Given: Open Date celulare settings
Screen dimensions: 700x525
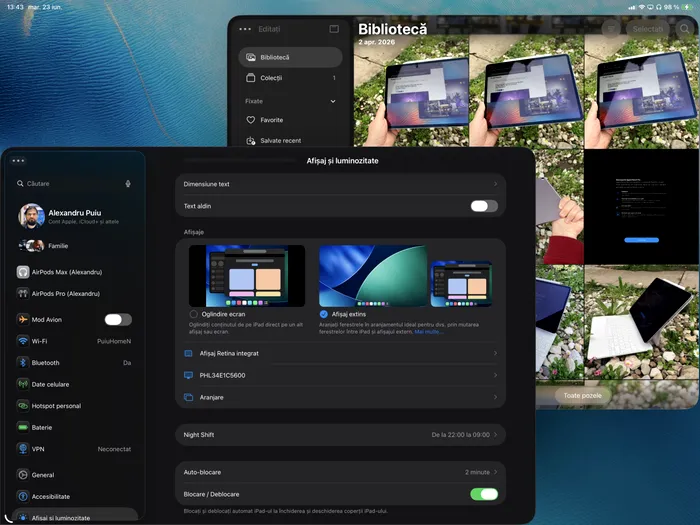Looking at the screenshot, I should (75, 384).
